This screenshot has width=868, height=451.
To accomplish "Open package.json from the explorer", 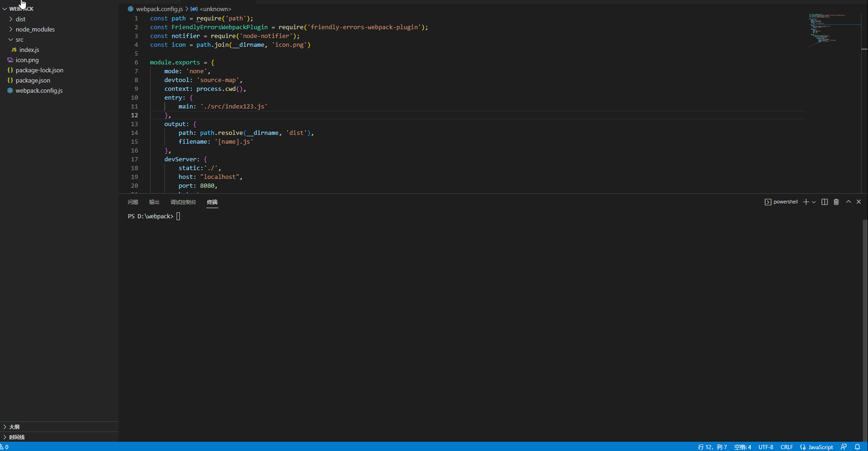I will coord(32,80).
